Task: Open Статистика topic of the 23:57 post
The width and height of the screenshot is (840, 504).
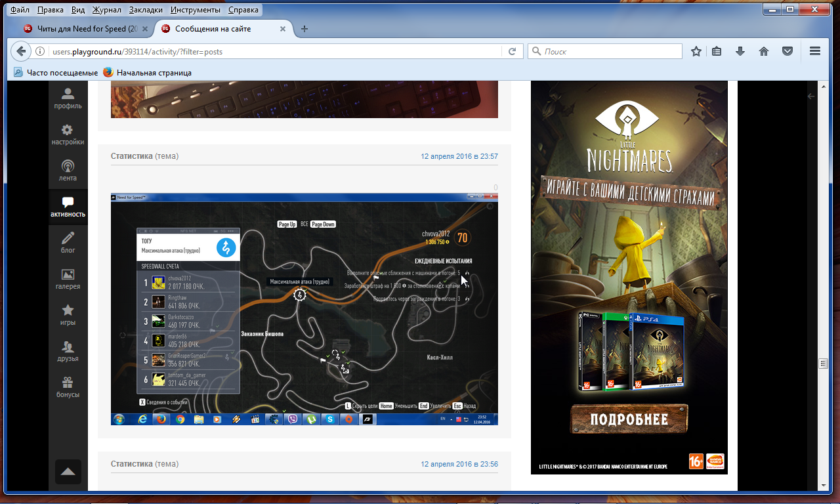Action: [x=132, y=156]
